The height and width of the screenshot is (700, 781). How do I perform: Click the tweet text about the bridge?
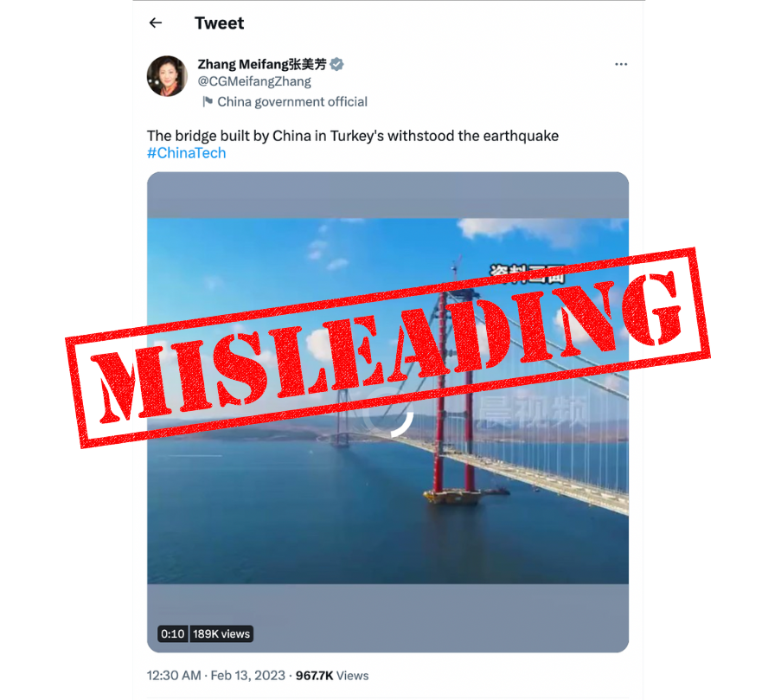pos(353,136)
